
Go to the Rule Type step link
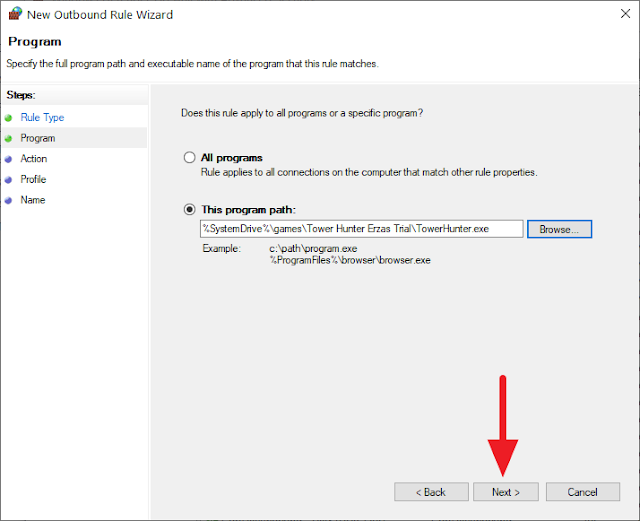tap(42, 118)
